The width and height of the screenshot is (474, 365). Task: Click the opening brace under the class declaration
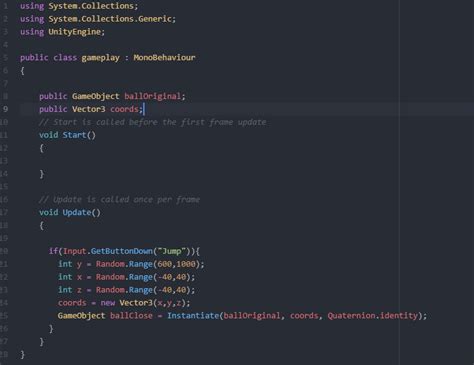tap(22, 71)
